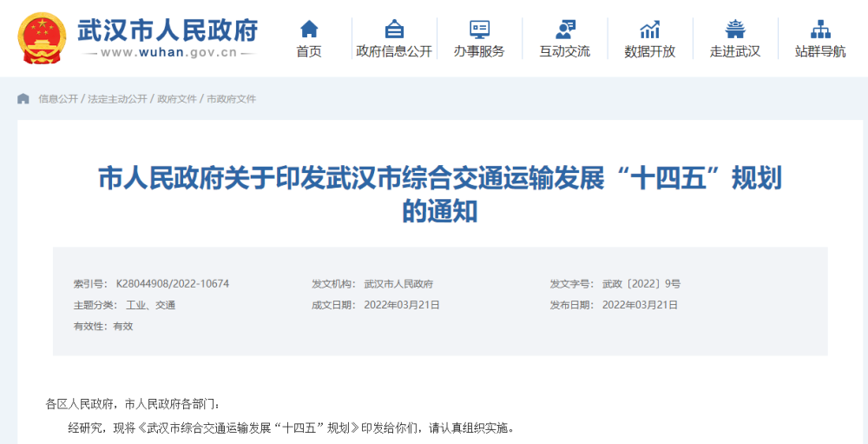
Task: Click the 站群导航 sitemap icon
Action: [820, 30]
